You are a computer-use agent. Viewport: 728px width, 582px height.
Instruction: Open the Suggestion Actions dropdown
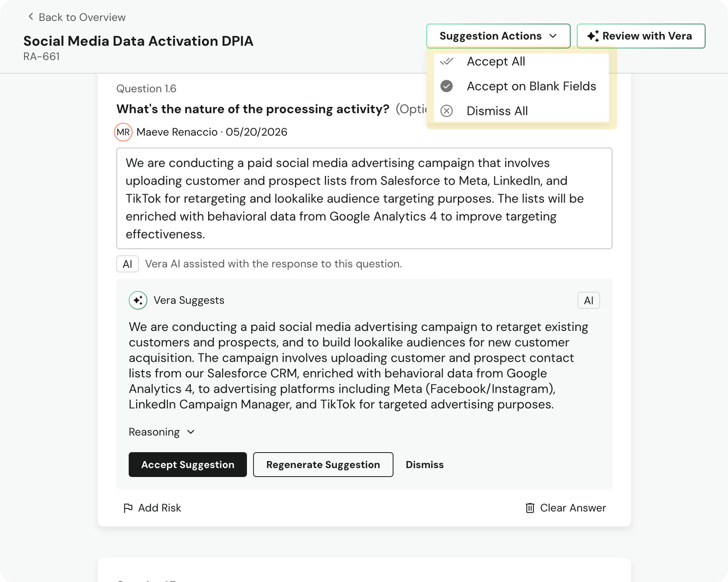tap(498, 36)
